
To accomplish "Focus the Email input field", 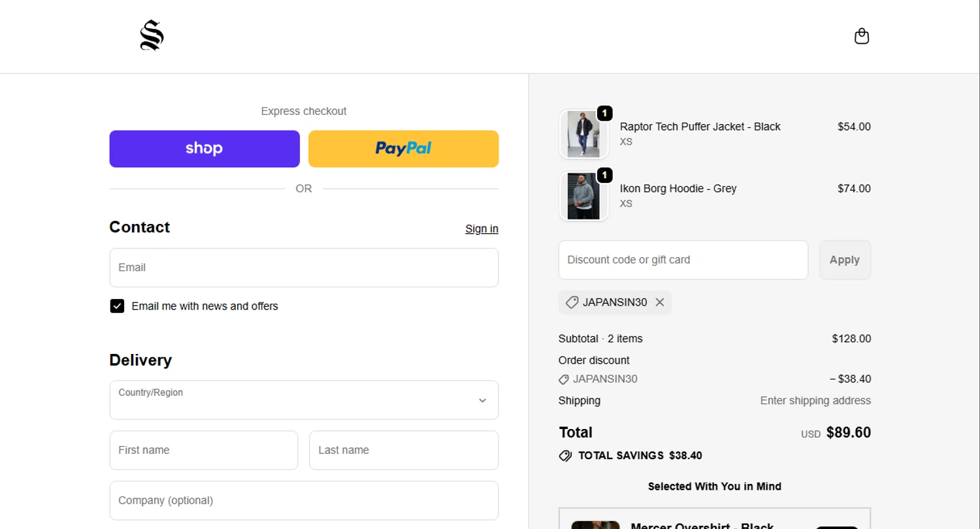I will pyautogui.click(x=304, y=268).
